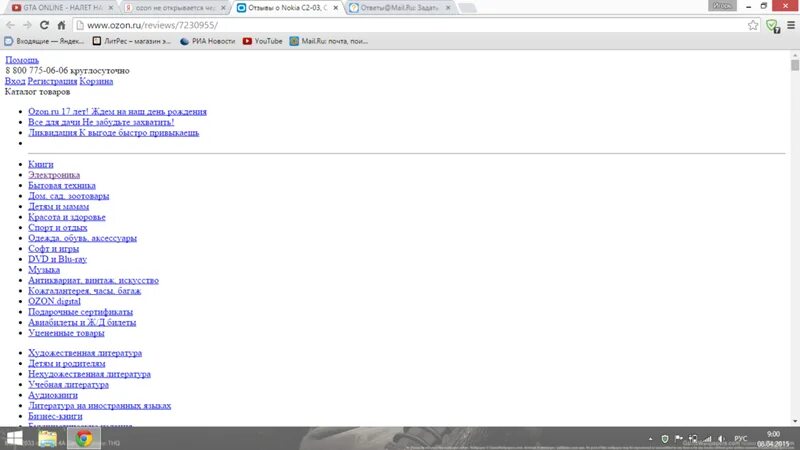Close the ozon не открывается tab
Screen dimensions: 800x450
coord(223,8)
